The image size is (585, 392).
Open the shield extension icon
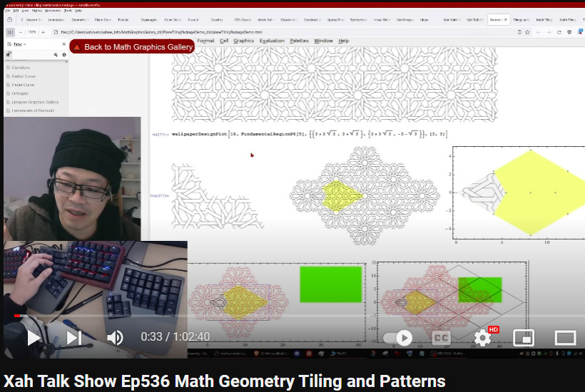(569, 32)
